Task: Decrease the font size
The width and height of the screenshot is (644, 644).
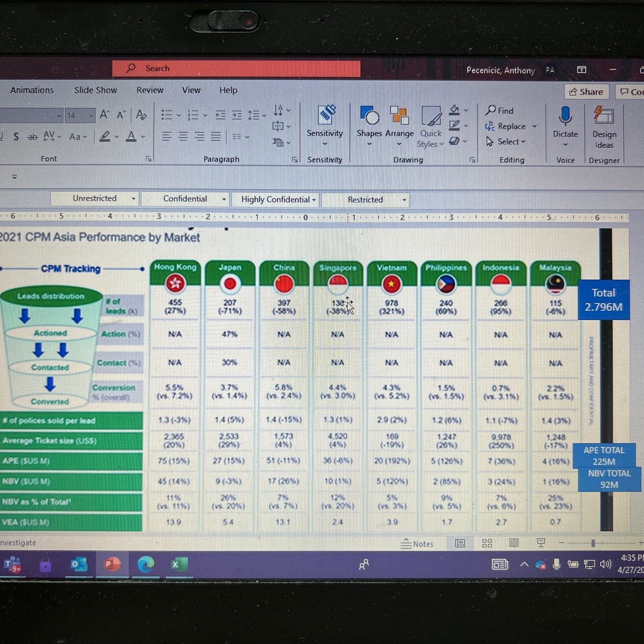Action: (121, 115)
